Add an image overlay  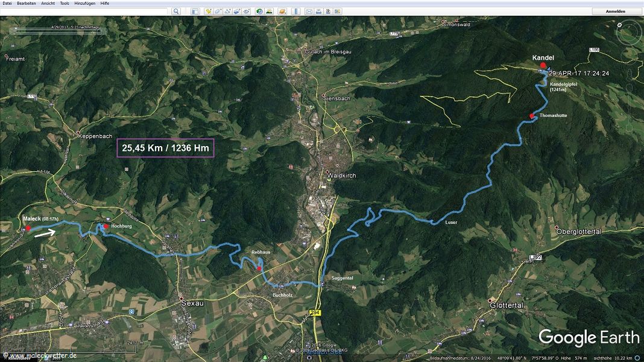tap(237, 11)
